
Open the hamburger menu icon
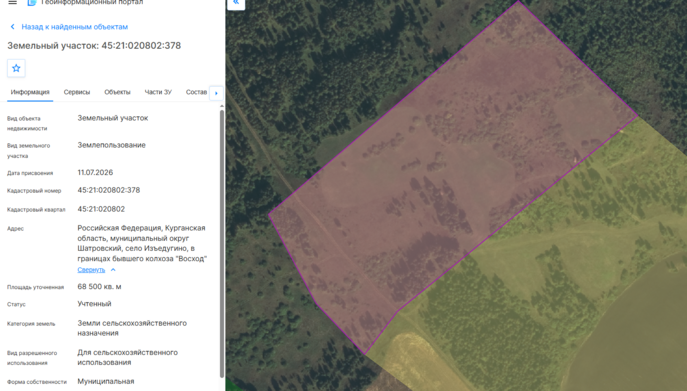pyautogui.click(x=13, y=2)
